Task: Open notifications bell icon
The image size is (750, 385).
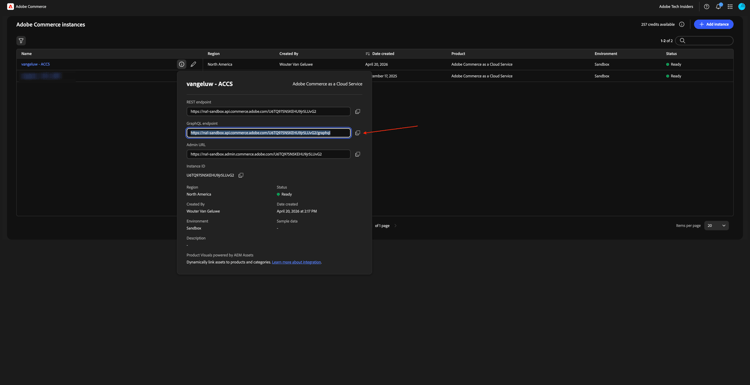Action: tap(718, 7)
